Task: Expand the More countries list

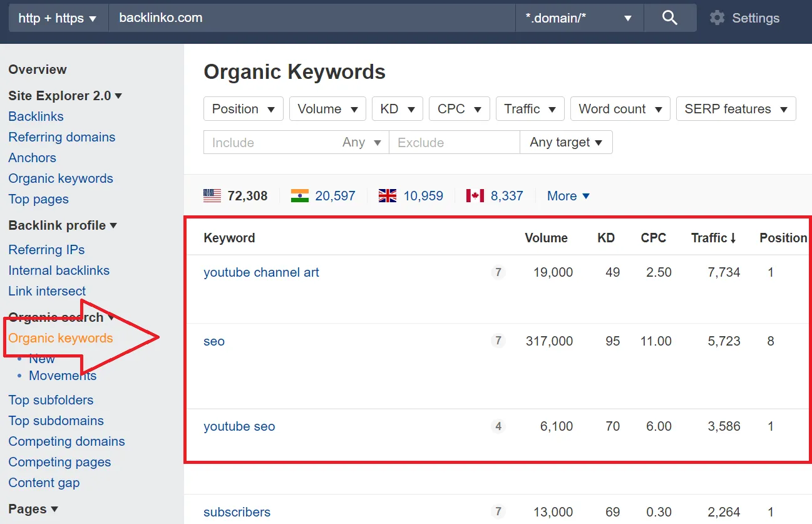Action: tap(568, 196)
